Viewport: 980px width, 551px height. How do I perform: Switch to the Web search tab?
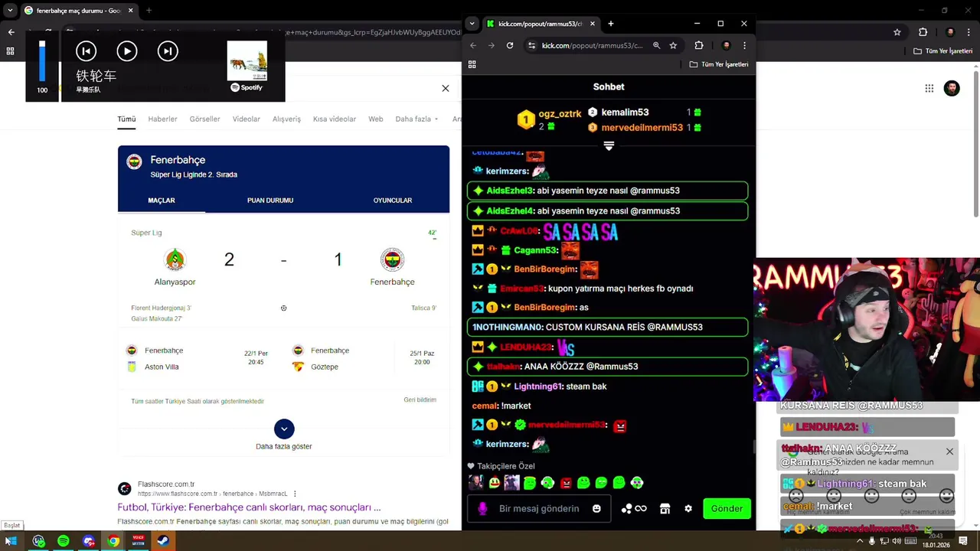[376, 119]
